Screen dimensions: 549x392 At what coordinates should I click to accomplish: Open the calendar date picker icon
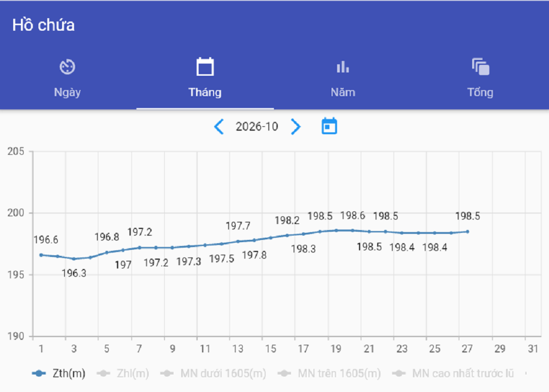point(329,126)
